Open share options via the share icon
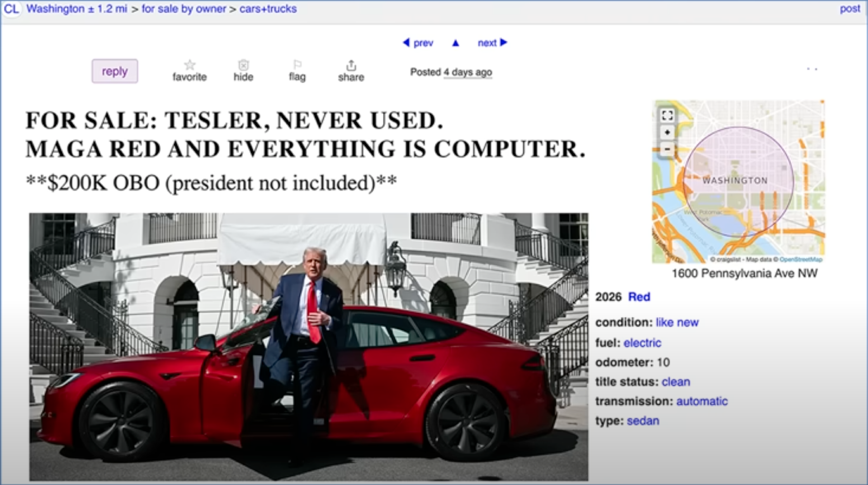Viewport: 868px width, 485px height. tap(351, 65)
